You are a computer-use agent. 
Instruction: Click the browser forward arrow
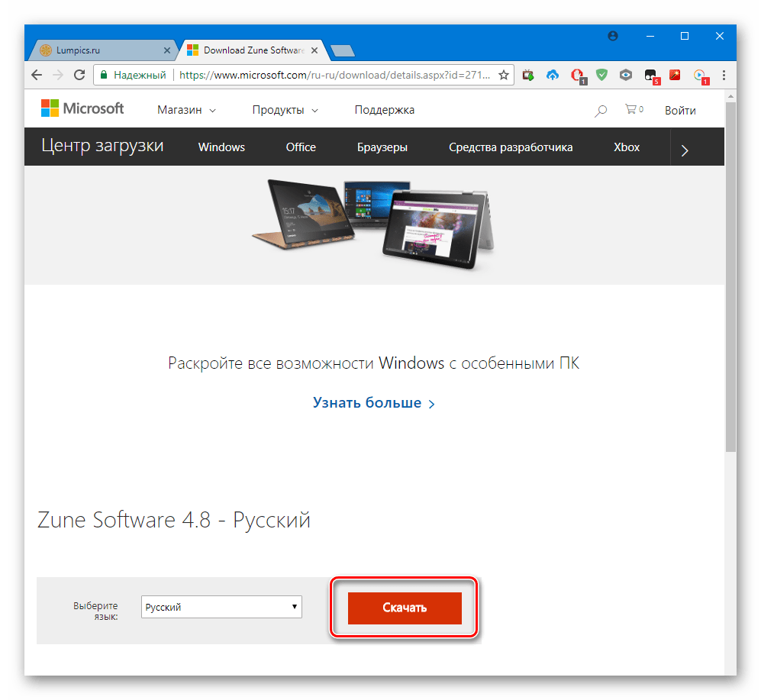coord(58,76)
